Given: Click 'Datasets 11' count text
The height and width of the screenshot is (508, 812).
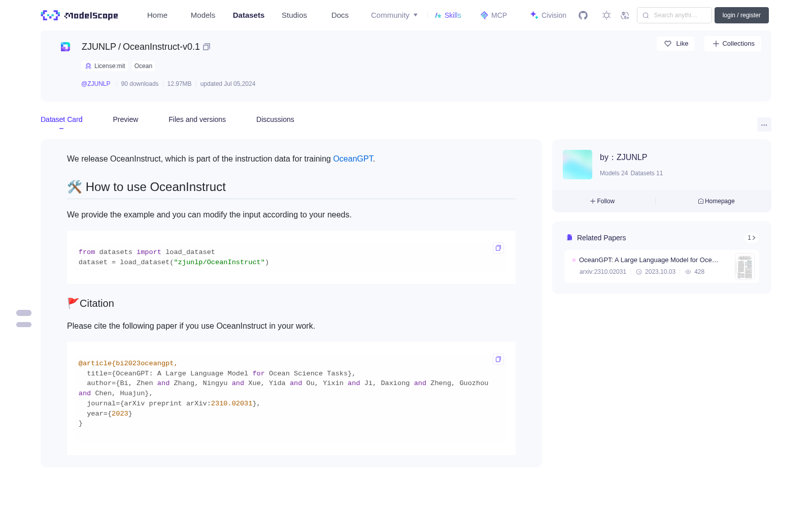Looking at the screenshot, I should pyautogui.click(x=647, y=173).
